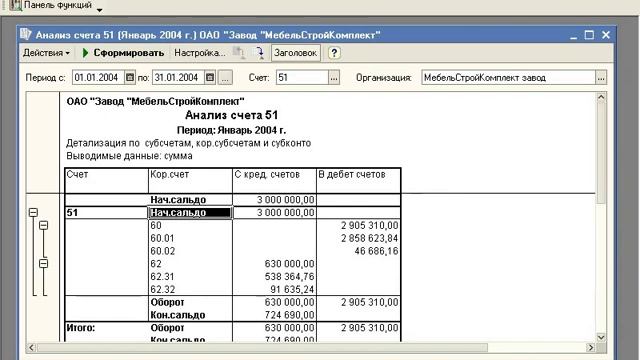Image resolution: width=640 pixels, height=360 pixels.
Task: Click the cor. account row 62.32
Action: point(162,289)
